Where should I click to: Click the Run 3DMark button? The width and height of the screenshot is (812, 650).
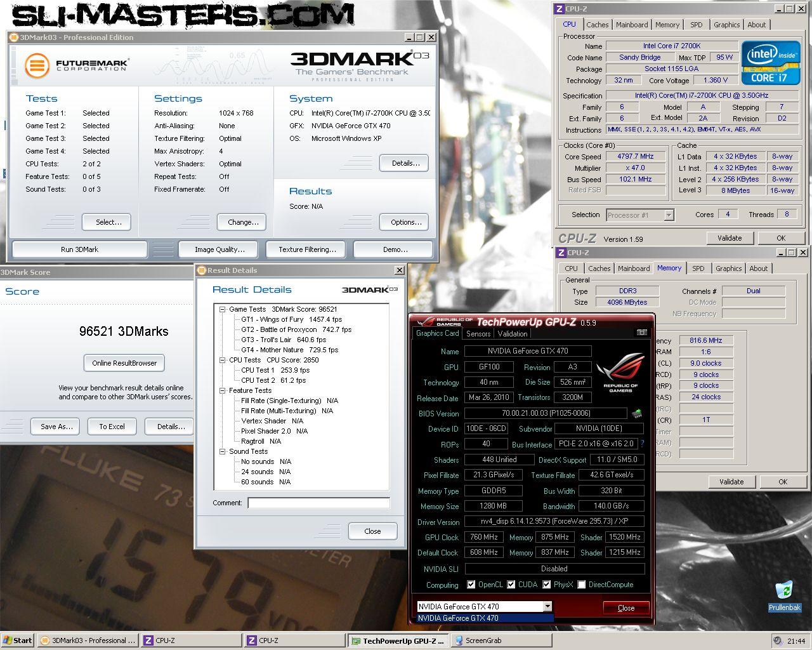[x=79, y=249]
